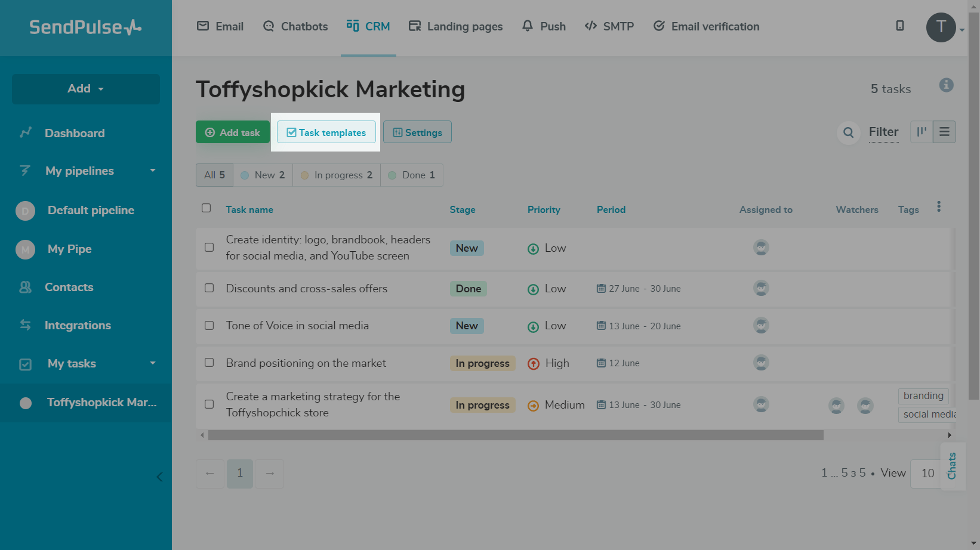
Task: Click In progress badge on Brand positioning
Action: pos(482,363)
